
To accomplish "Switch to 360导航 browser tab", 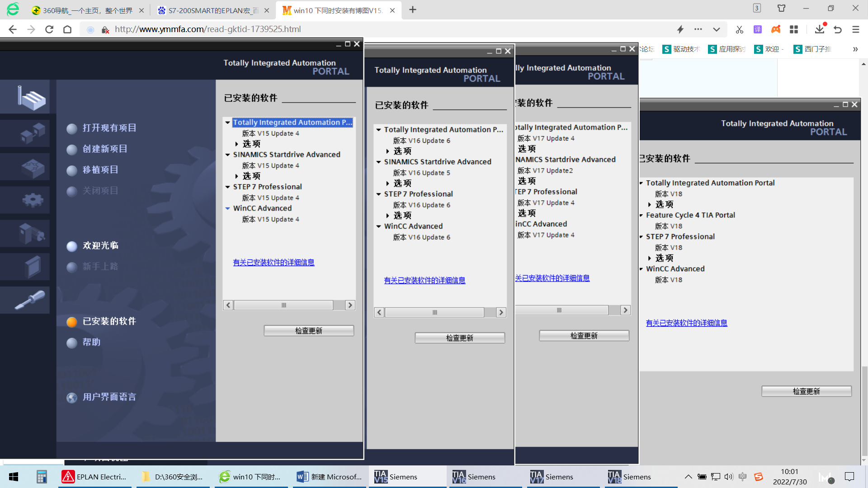I will 87,10.
